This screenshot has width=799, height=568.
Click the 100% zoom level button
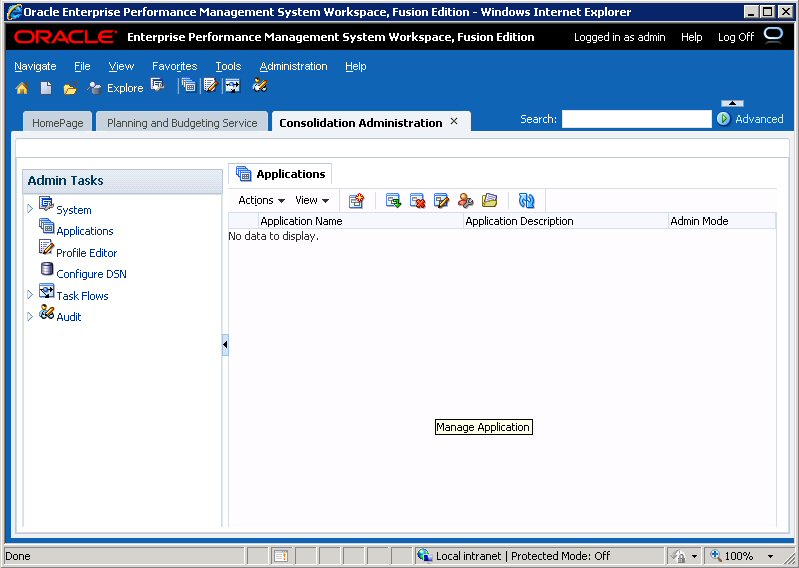[732, 556]
